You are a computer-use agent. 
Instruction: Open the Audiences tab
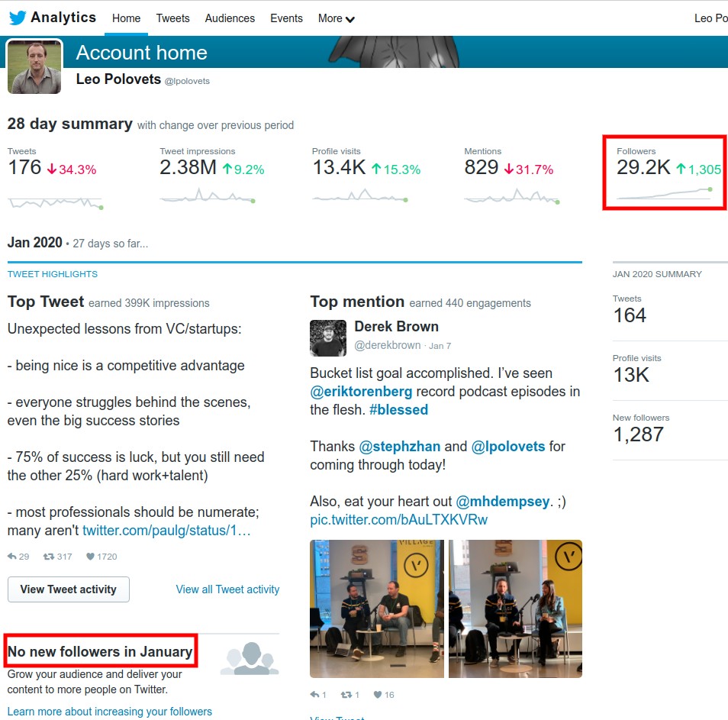(x=230, y=18)
